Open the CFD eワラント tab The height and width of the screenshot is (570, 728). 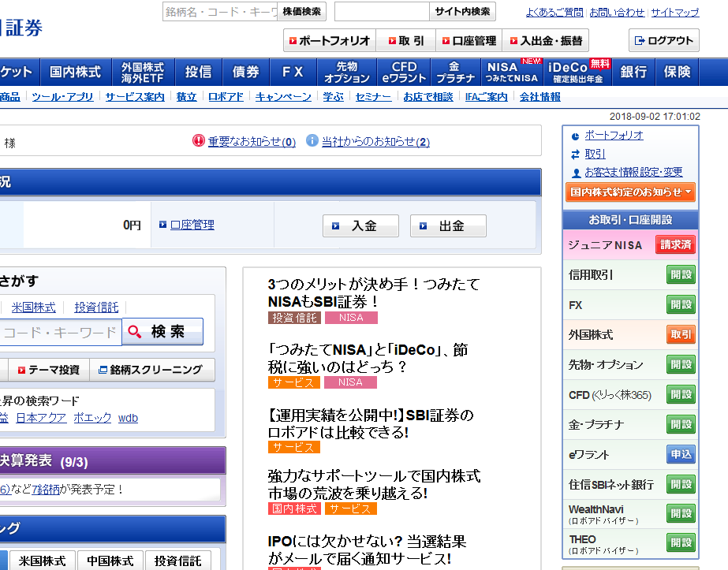[404, 72]
